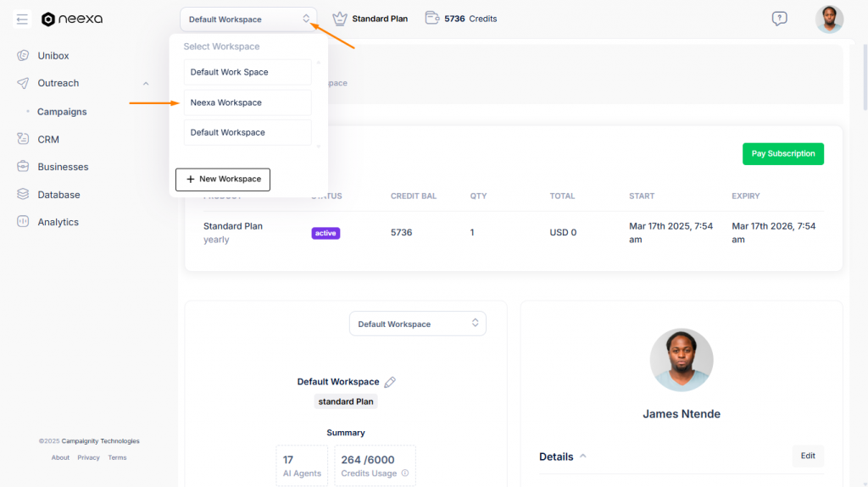
Task: Open the top workspace selector dropdown
Action: [x=248, y=19]
